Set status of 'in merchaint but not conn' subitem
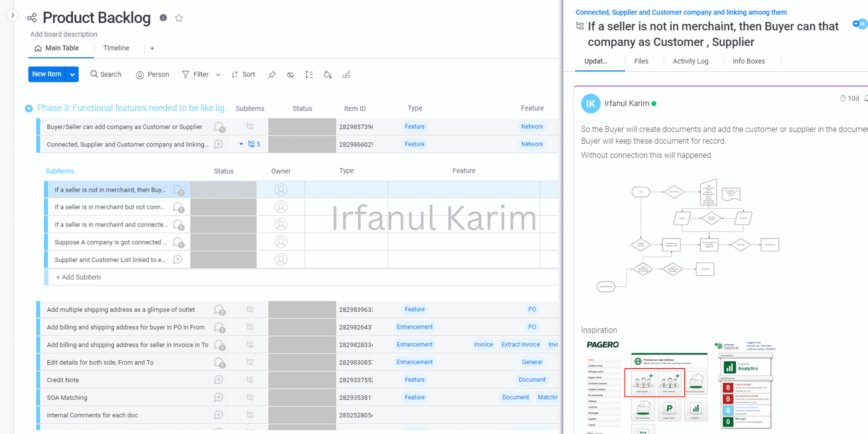The width and height of the screenshot is (868, 434). (x=223, y=207)
